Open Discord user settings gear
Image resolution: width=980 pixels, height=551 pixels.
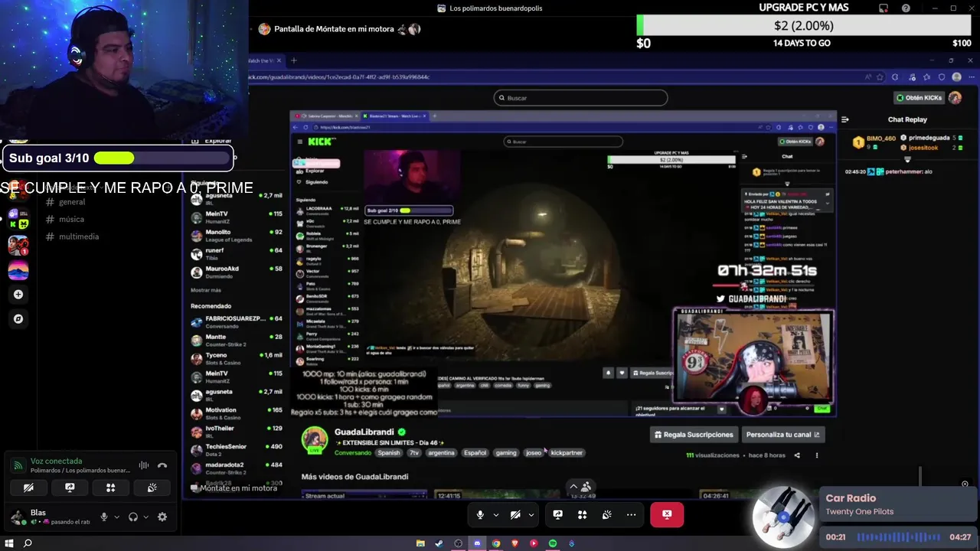[162, 517]
